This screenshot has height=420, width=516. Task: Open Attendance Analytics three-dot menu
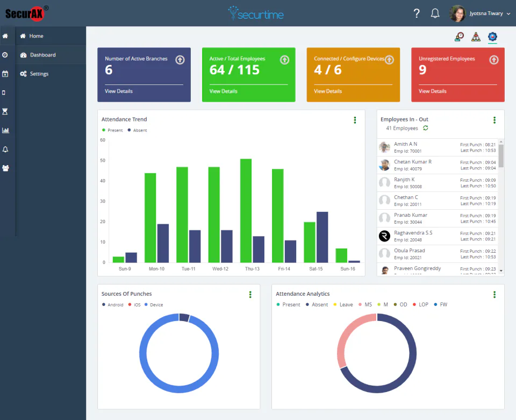point(494,295)
